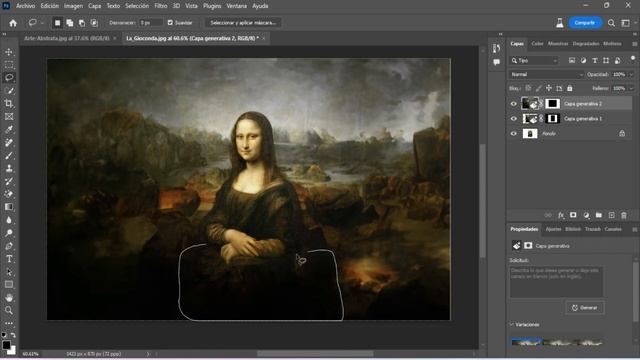Toggle visibility of Fondo layer
Viewport: 640px width, 360px height.
coord(513,133)
